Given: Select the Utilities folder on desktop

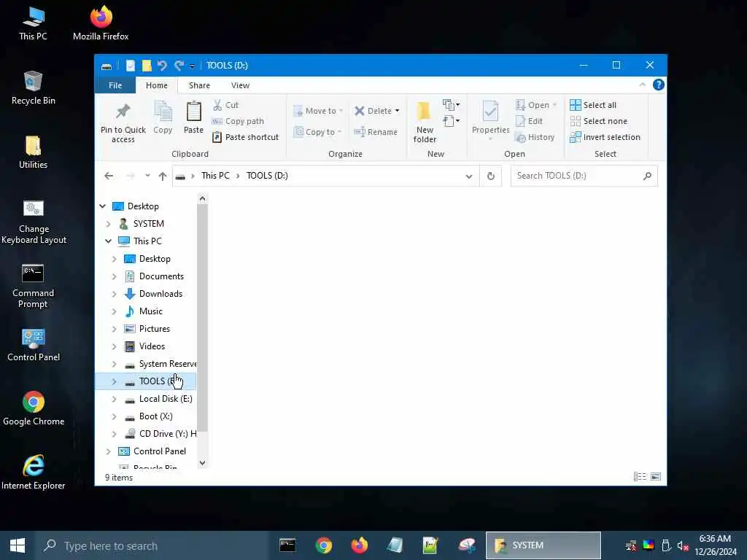Looking at the screenshot, I should click(x=33, y=152).
